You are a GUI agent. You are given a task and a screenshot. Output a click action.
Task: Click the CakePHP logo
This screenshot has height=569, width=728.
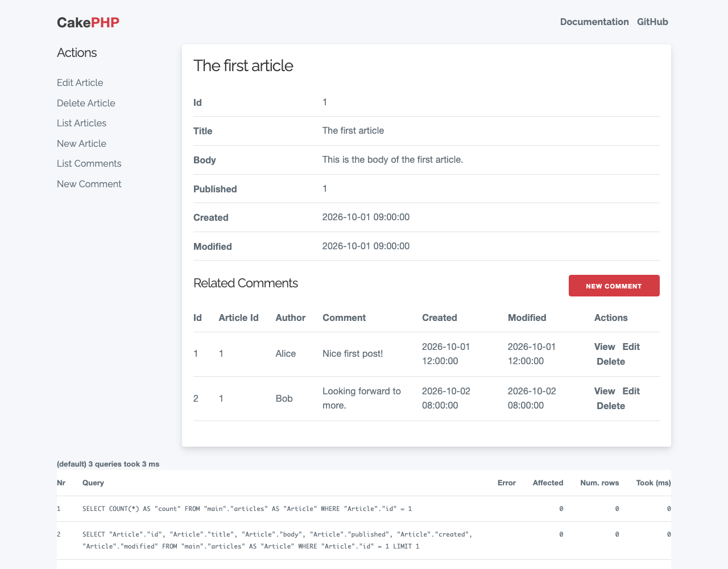tap(88, 22)
